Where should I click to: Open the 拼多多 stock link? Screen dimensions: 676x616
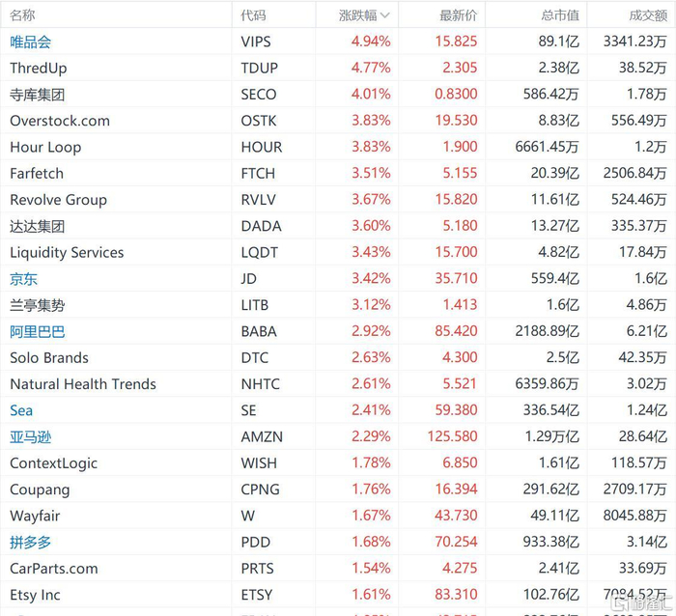click(30, 543)
